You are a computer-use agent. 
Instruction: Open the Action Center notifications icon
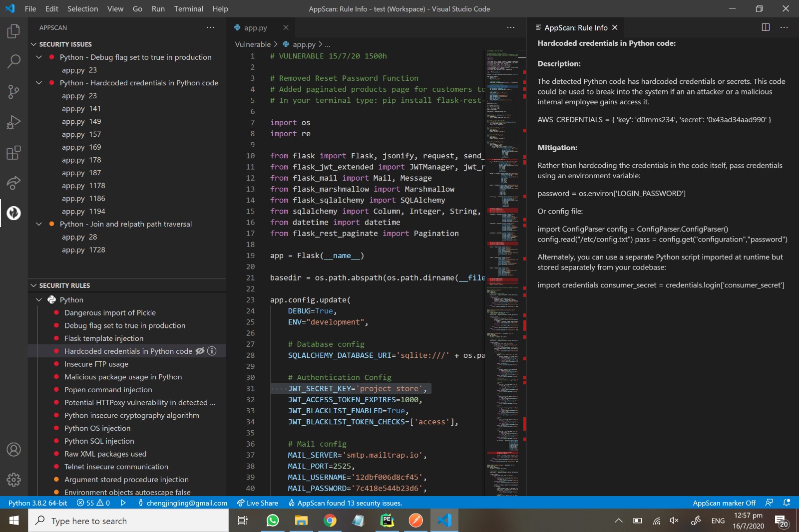[782, 521]
